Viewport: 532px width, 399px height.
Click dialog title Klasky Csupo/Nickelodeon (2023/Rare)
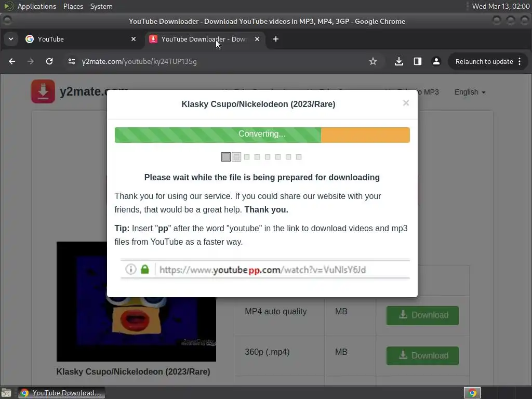click(258, 104)
